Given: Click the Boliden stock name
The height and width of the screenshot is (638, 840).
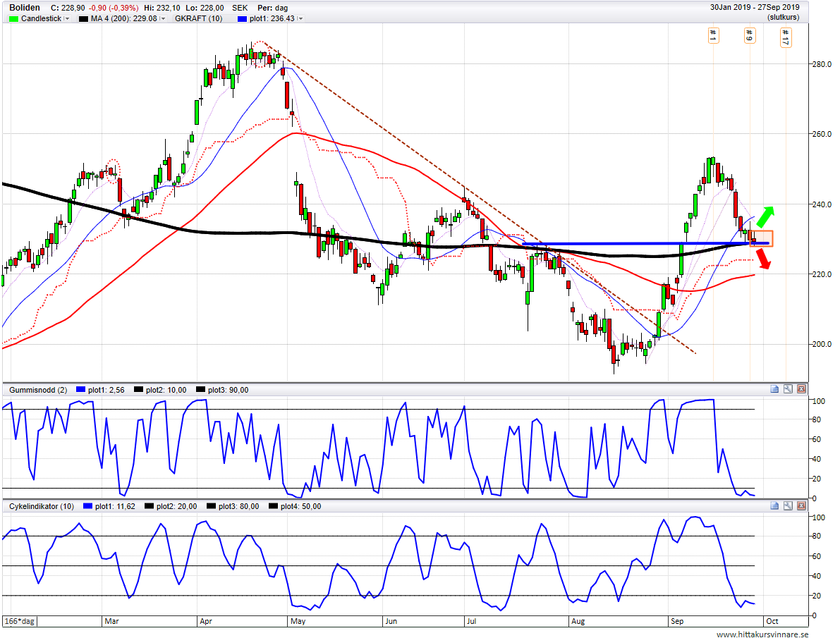Looking at the screenshot, I should (x=25, y=8).
